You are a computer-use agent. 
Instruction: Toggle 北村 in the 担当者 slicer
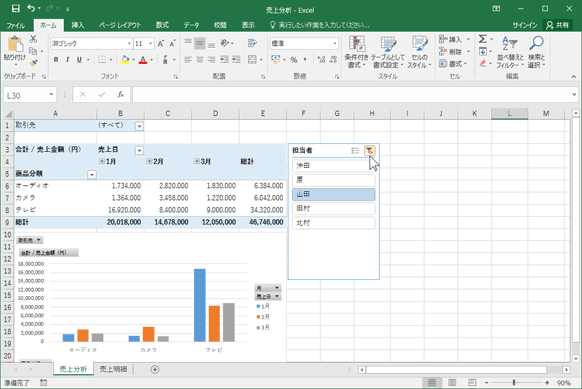pyautogui.click(x=334, y=223)
